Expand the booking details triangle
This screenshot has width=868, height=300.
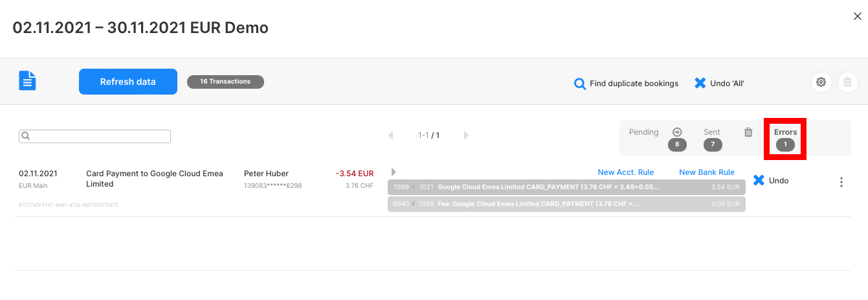pyautogui.click(x=394, y=172)
